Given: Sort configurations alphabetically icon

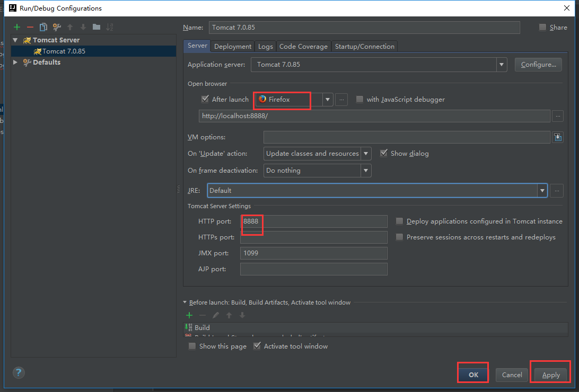Looking at the screenshot, I should pos(110,27).
